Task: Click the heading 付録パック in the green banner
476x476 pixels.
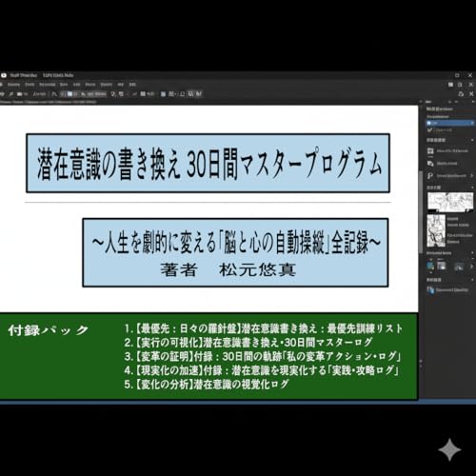Action: 48,330
